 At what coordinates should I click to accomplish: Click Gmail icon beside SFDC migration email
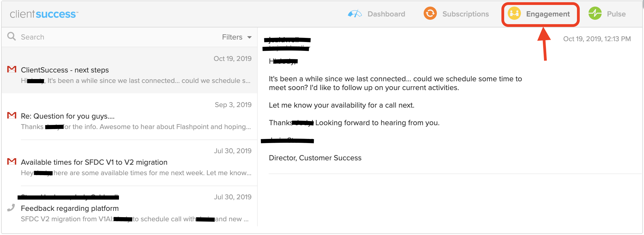[12, 161]
